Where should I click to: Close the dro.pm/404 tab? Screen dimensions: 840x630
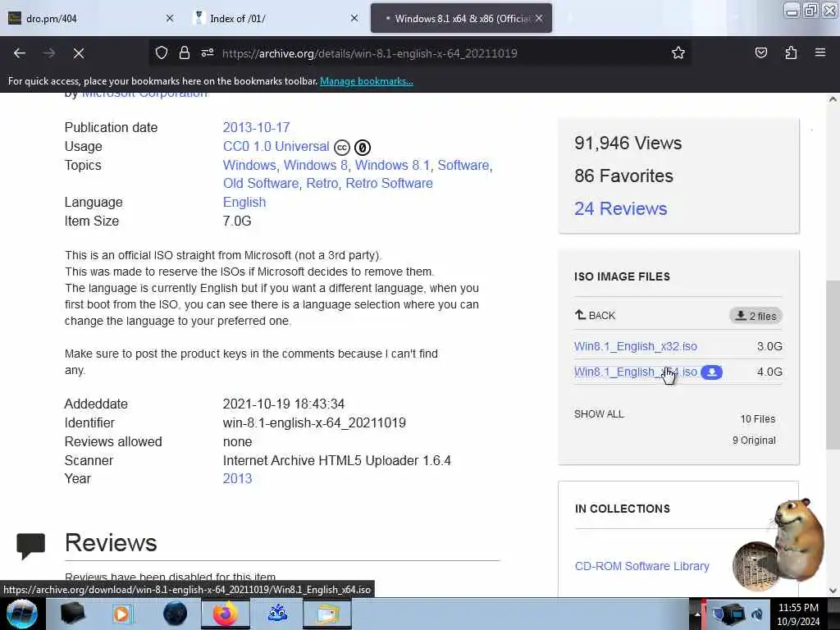[170, 18]
